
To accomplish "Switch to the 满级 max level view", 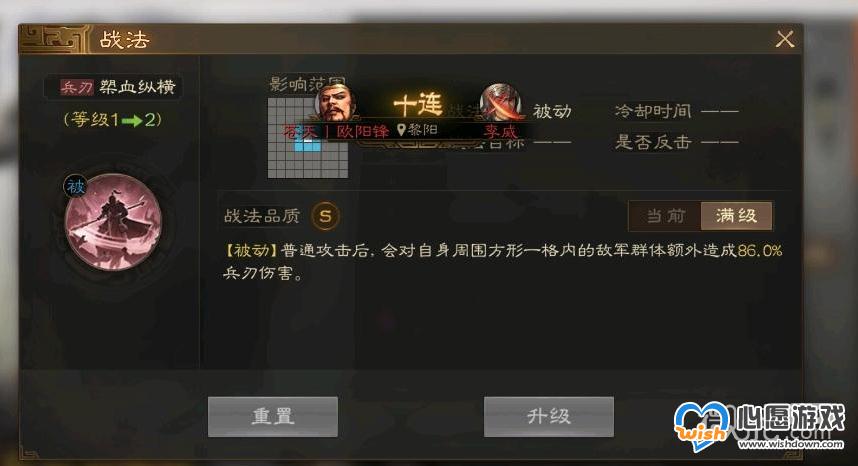I will 737,216.
